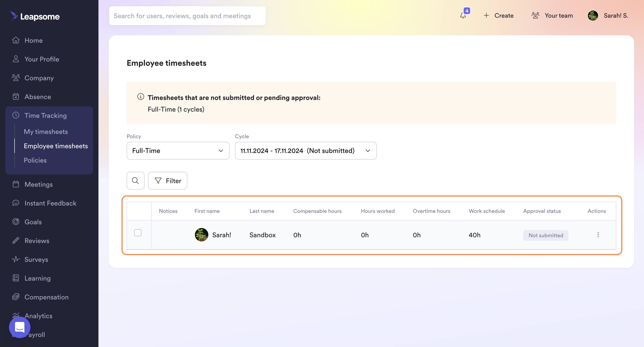The height and width of the screenshot is (347, 644).
Task: Open Surveys in the sidebar
Action: (36, 259)
